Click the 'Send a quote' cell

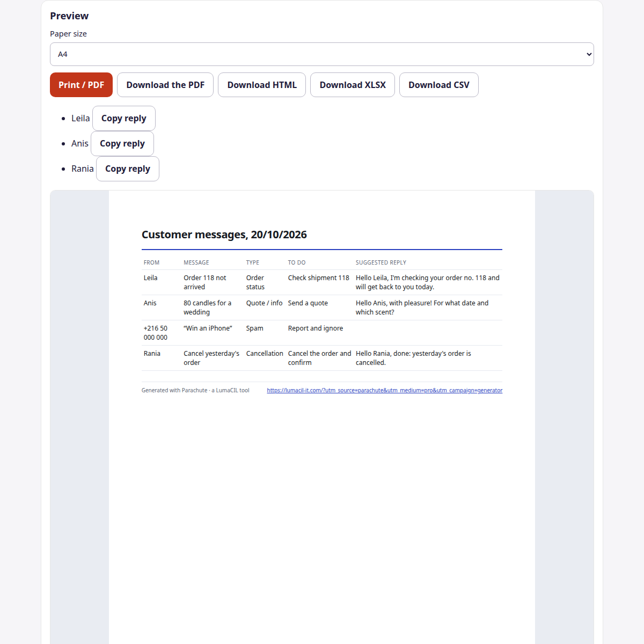[x=308, y=303]
